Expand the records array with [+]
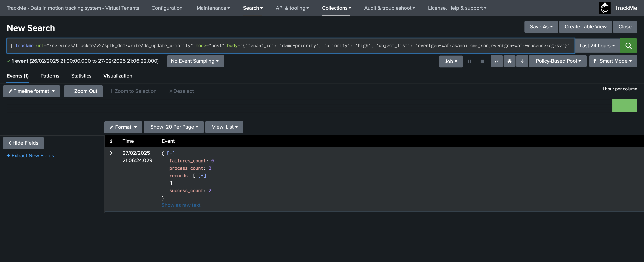This screenshot has width=644, height=262. pos(202,176)
